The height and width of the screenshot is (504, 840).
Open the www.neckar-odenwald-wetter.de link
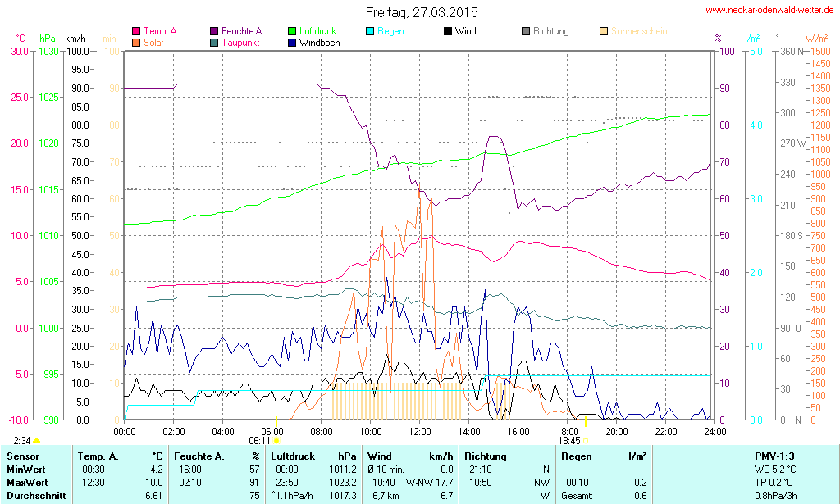[770, 11]
